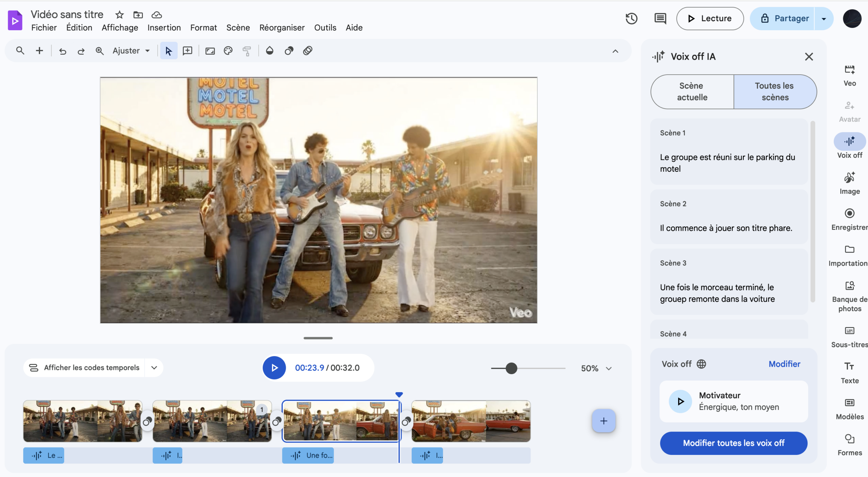This screenshot has width=868, height=477.
Task: Click the transition icon after first scene
Action: pos(147,422)
